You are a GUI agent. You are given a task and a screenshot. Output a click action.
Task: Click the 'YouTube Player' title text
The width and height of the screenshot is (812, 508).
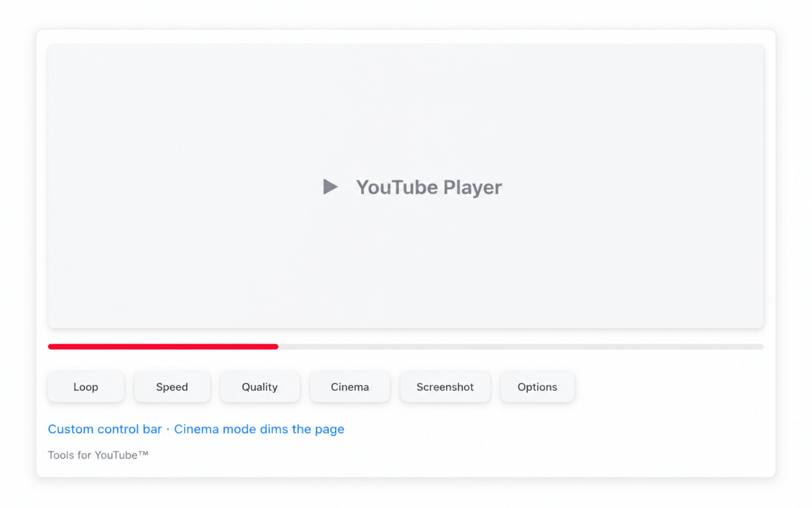(x=429, y=187)
